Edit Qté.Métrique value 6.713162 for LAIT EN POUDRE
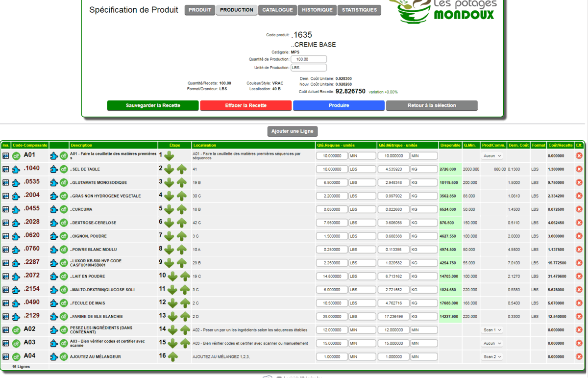Screen dimensions: 588x378 pos(393,276)
